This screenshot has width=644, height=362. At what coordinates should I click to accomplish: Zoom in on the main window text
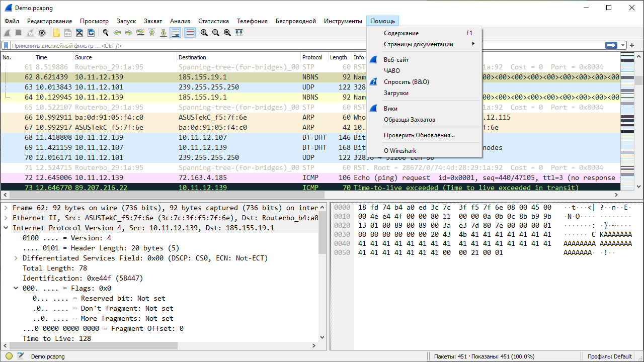(x=204, y=33)
